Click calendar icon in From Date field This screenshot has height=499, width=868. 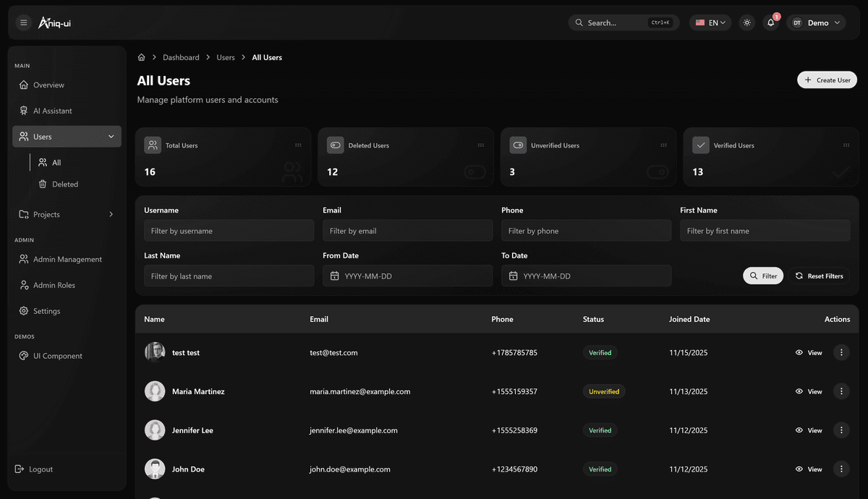334,276
